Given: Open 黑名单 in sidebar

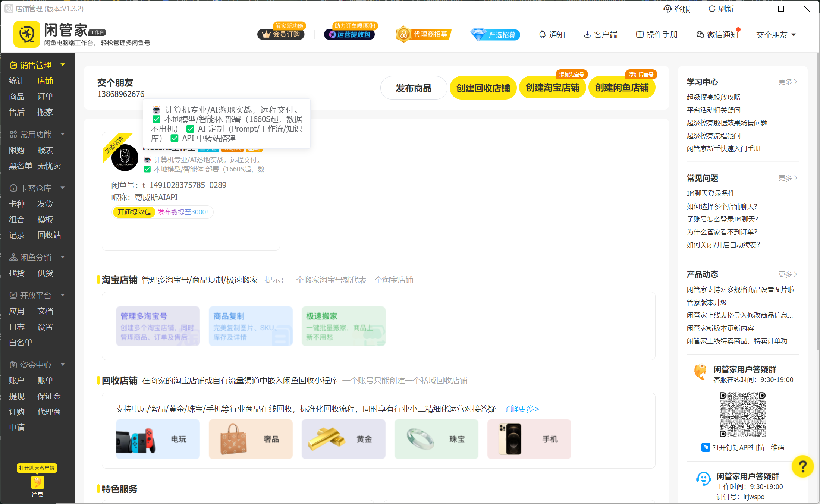Looking at the screenshot, I should 21,166.
